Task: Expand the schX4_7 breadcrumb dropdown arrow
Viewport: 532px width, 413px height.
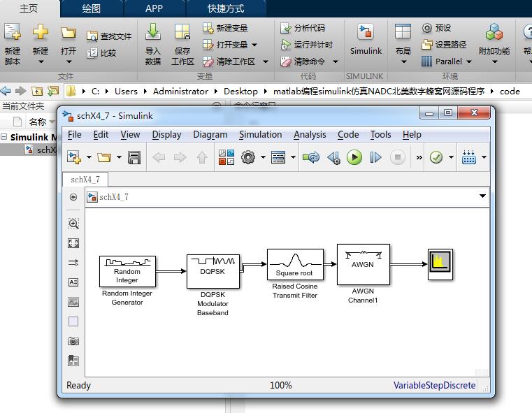Action: point(482,196)
